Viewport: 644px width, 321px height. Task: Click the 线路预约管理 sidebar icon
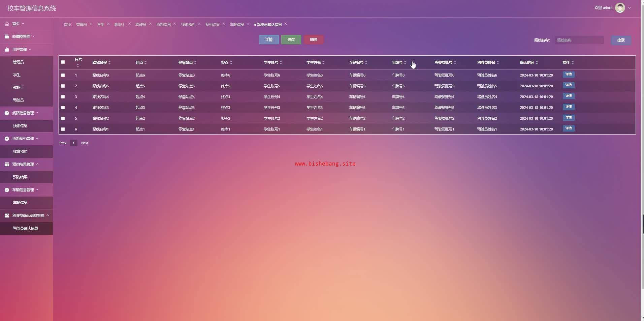tap(7, 139)
